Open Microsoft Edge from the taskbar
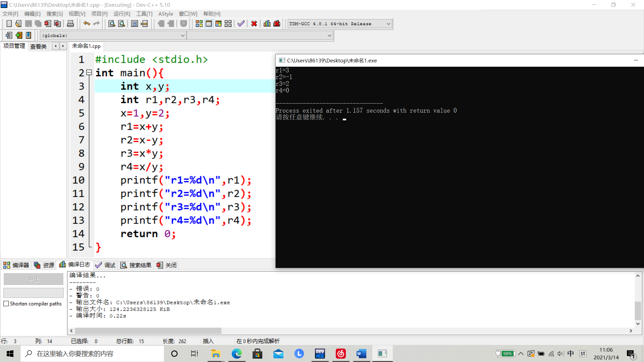The width and height of the screenshot is (644, 362). (x=236, y=354)
